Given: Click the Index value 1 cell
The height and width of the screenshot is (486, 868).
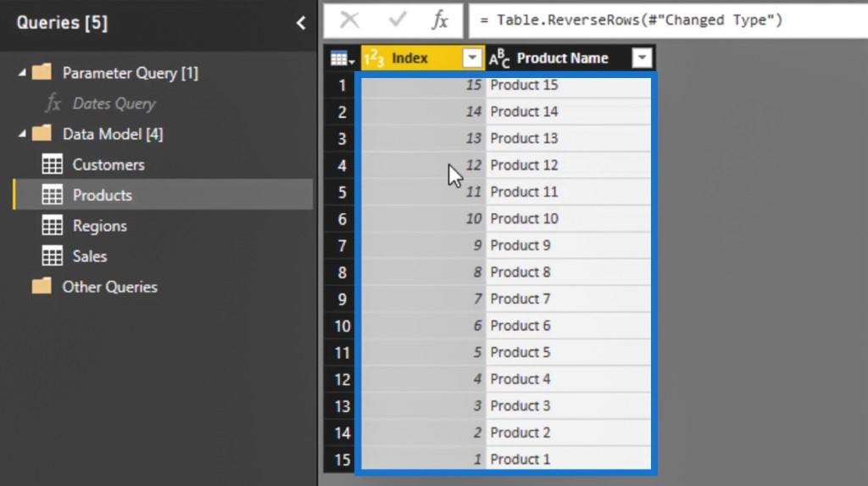Looking at the screenshot, I should click(x=424, y=459).
